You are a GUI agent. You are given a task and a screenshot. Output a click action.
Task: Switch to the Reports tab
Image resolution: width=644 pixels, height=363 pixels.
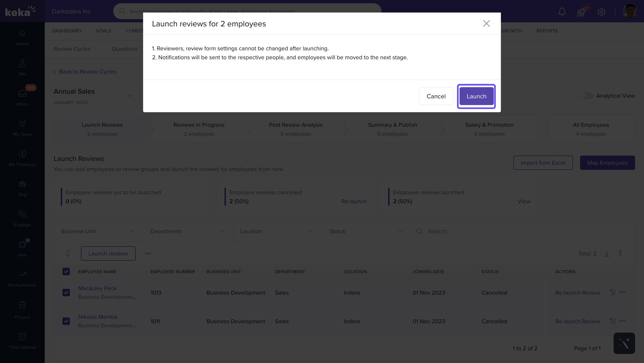point(547,31)
